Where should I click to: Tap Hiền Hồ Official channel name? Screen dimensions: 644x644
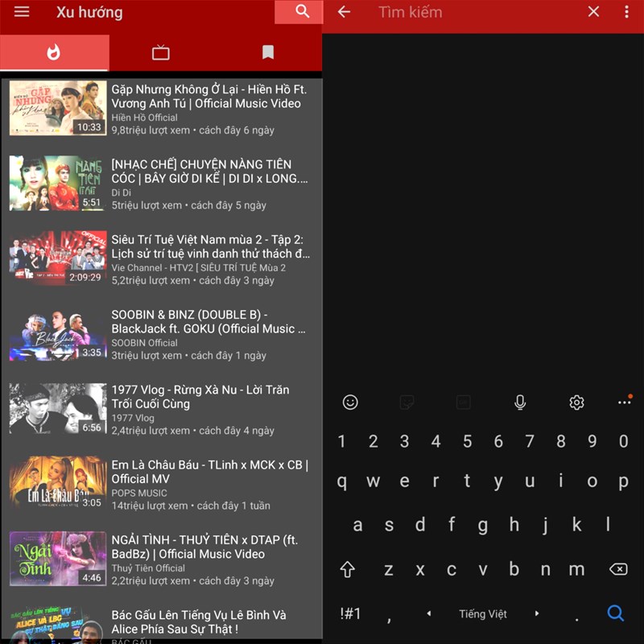(145, 118)
